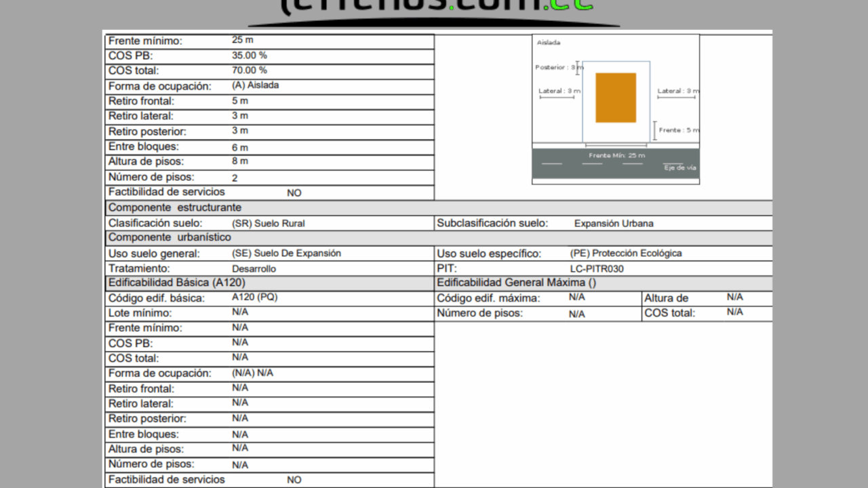
Task: Select 'Expansión Urbana' subclassification value
Action: tap(614, 223)
